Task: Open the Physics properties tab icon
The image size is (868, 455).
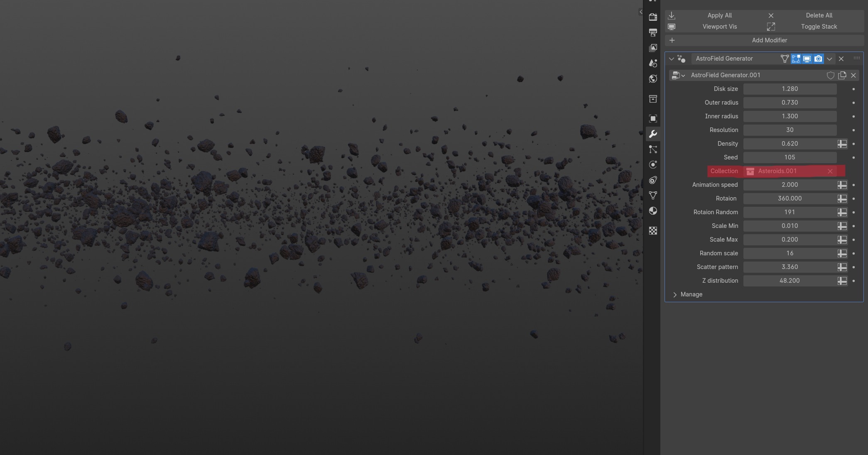Action: (x=653, y=165)
